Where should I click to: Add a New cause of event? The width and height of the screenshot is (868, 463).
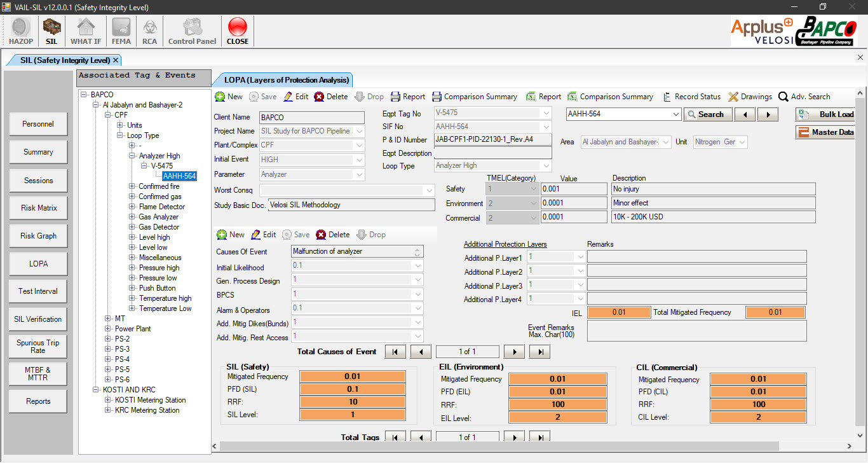(231, 235)
